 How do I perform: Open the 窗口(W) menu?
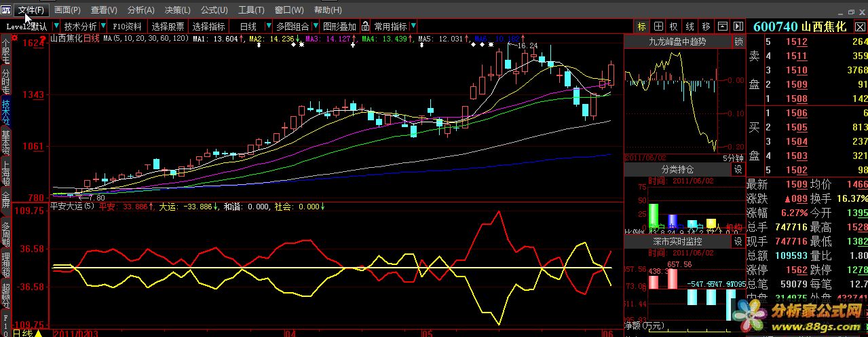click(x=289, y=10)
